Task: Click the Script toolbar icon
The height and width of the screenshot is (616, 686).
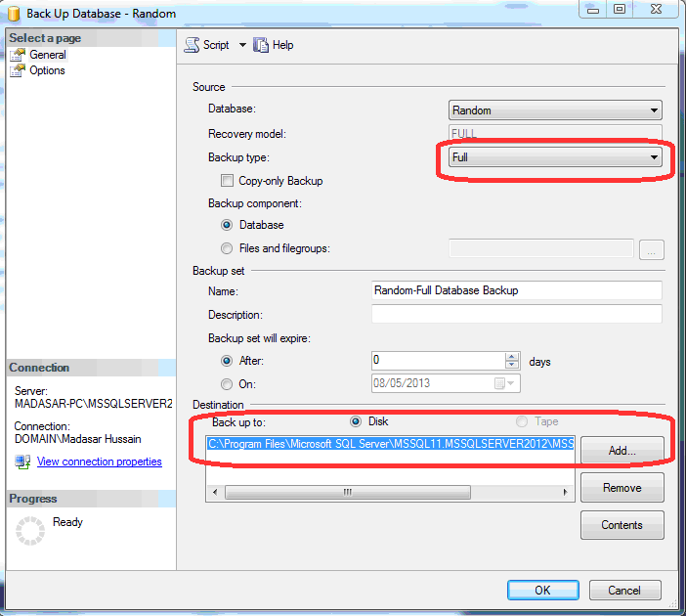Action: (x=193, y=45)
